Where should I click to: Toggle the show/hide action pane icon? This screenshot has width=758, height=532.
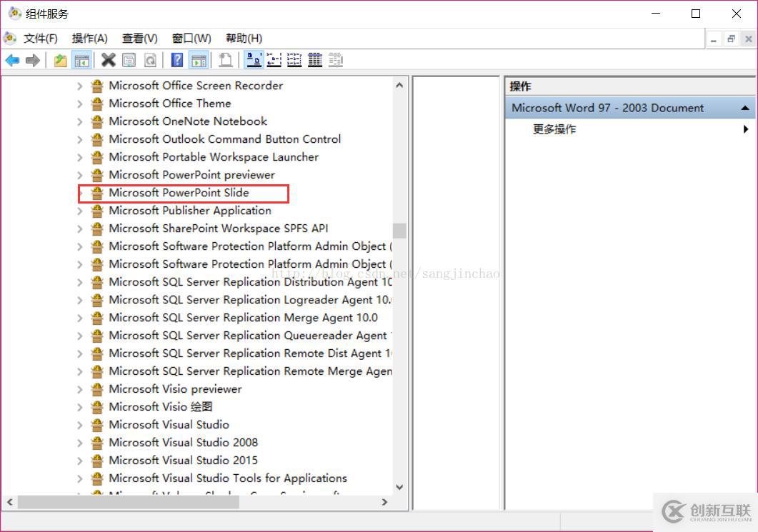click(199, 61)
